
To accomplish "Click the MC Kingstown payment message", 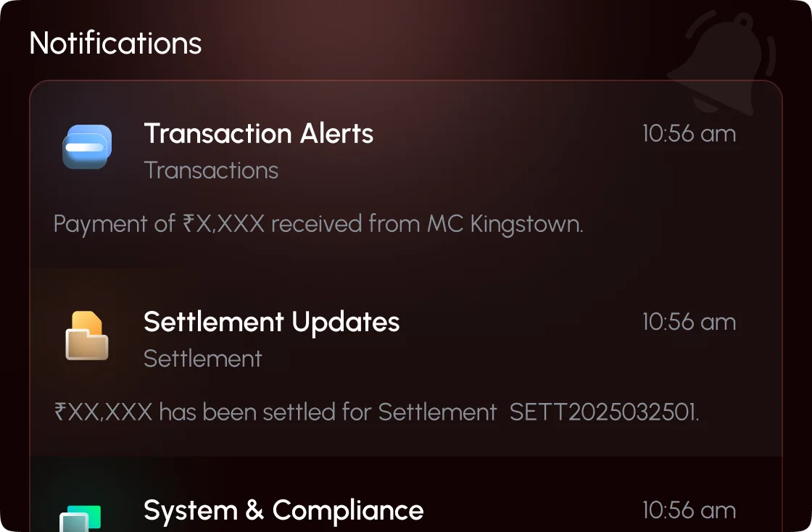I will (x=318, y=224).
